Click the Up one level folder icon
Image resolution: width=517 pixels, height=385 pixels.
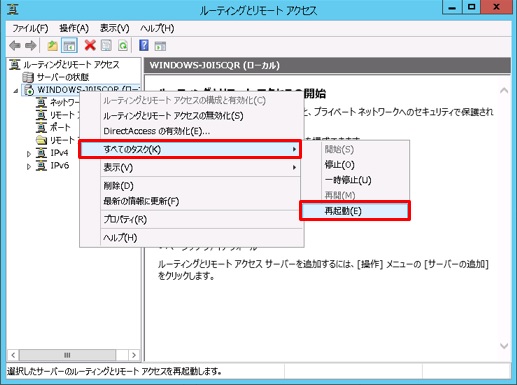(52, 45)
